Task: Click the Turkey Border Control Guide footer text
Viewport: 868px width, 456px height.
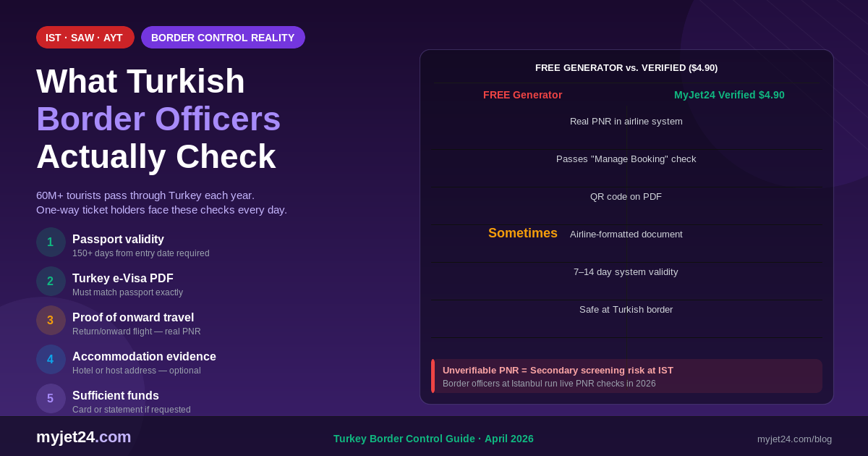Action: (x=433, y=439)
